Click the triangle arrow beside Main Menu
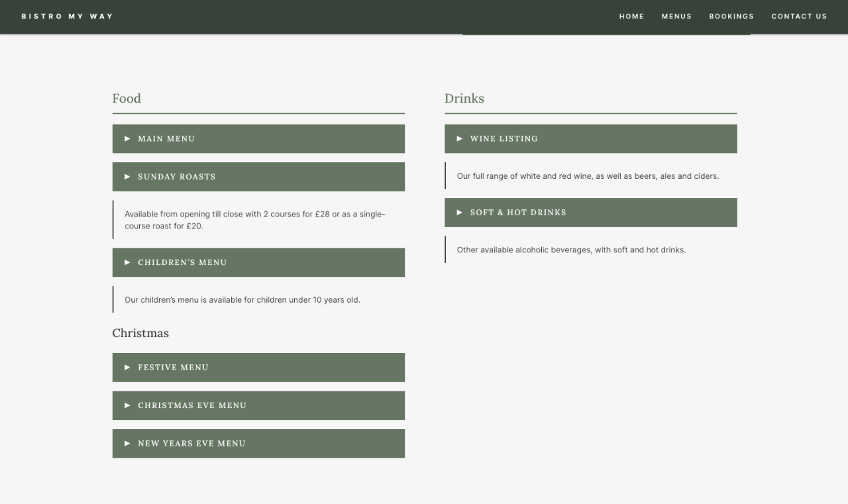Viewport: 848px width, 504px height. pyautogui.click(x=127, y=139)
